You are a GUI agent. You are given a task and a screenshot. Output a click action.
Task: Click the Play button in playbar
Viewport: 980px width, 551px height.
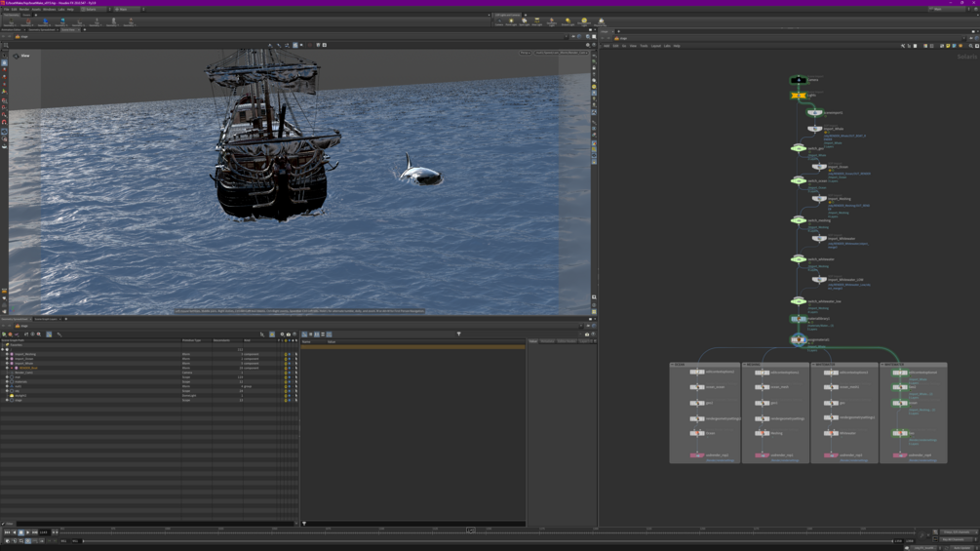point(27,532)
